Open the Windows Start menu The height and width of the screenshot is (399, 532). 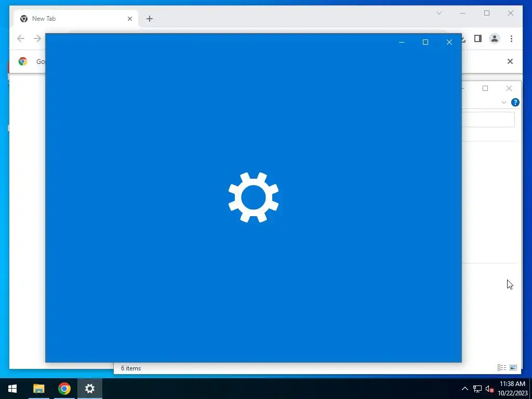pos(12,388)
